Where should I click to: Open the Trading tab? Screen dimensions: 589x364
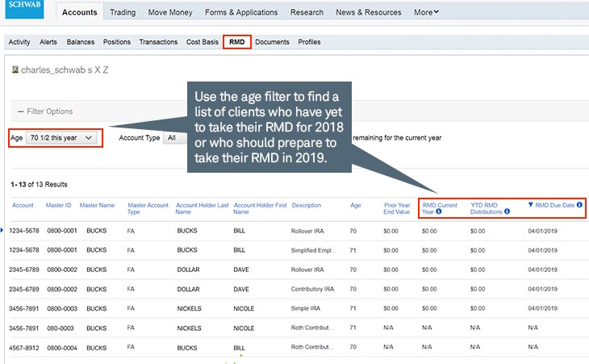[x=123, y=12]
